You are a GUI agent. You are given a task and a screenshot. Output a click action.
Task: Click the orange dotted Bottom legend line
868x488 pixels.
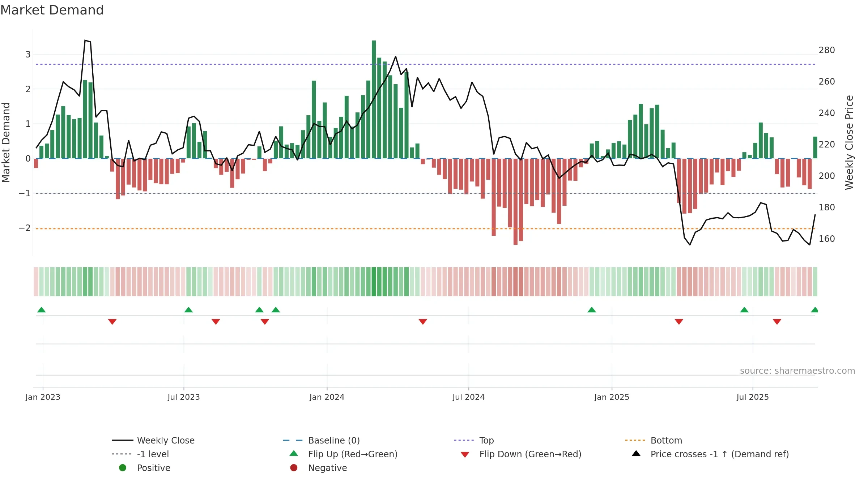[x=635, y=440]
